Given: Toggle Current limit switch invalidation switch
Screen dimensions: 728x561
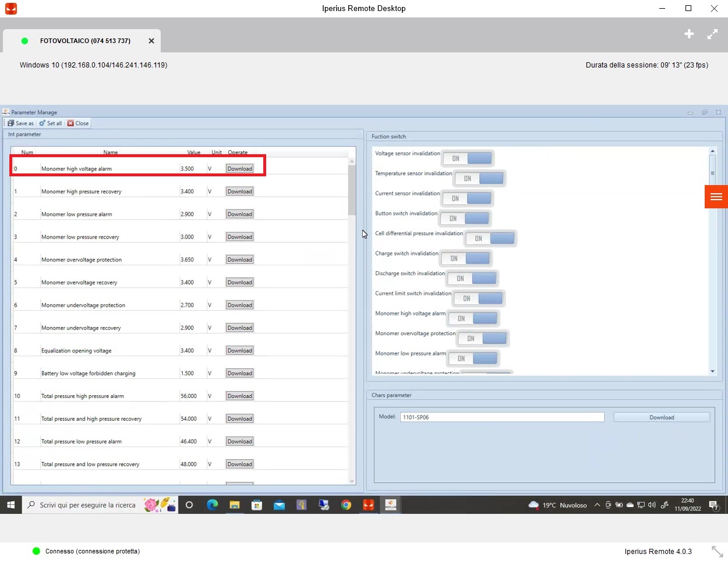Looking at the screenshot, I should 479,299.
